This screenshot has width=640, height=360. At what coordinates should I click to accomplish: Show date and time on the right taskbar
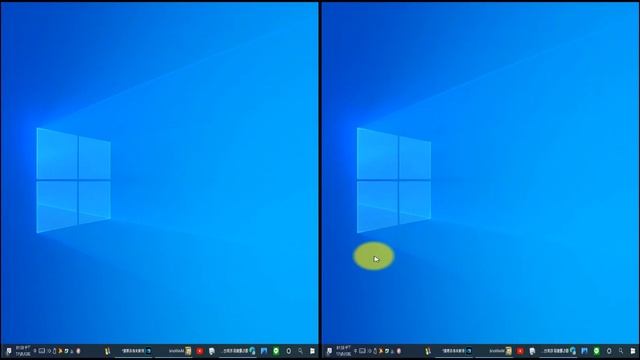pos(343,351)
